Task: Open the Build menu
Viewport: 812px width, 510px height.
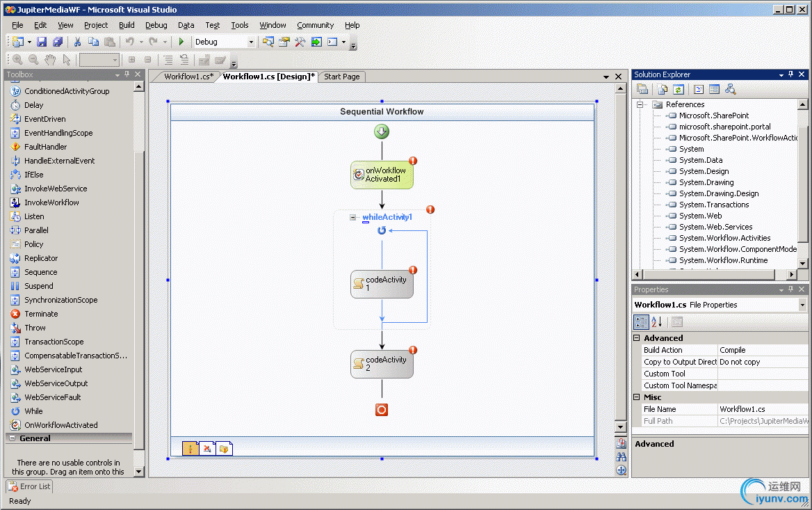Action: click(x=127, y=25)
